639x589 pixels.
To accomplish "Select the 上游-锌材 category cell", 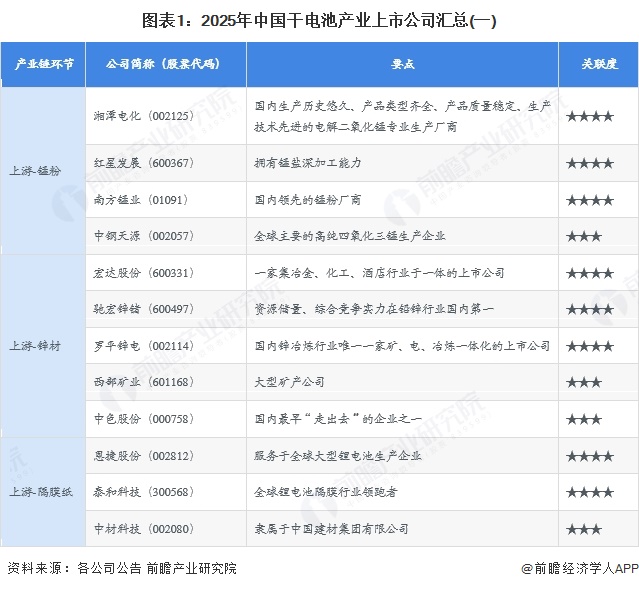I will (36, 346).
